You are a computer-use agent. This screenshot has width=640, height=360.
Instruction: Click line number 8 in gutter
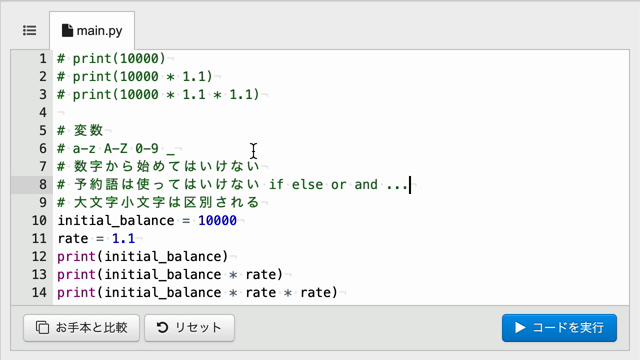coord(43,184)
